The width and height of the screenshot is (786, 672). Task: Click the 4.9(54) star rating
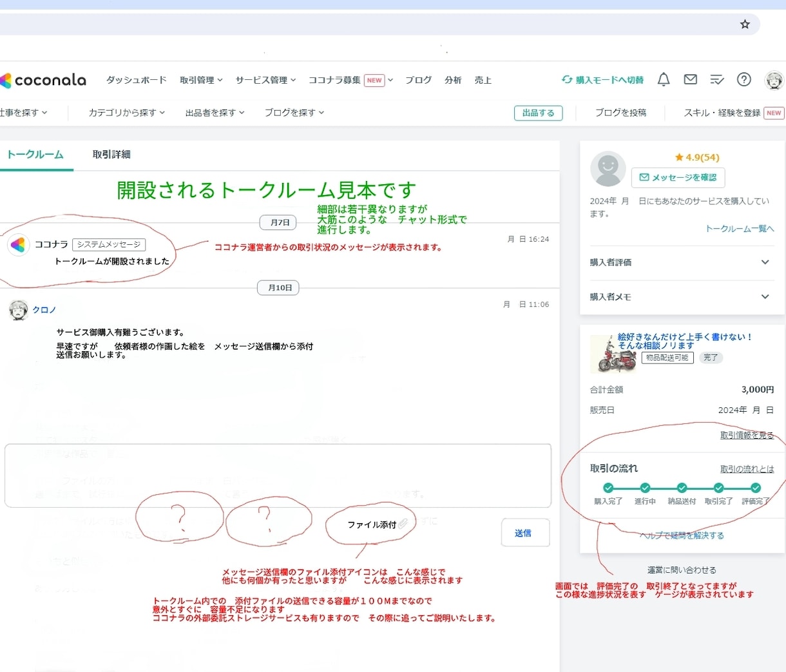pyautogui.click(x=697, y=157)
